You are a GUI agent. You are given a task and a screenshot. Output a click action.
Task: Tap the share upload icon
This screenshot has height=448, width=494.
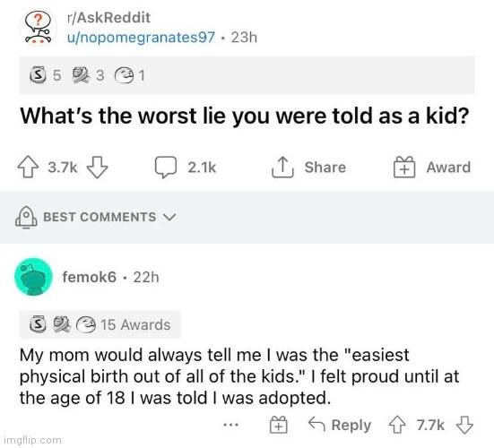point(282,167)
